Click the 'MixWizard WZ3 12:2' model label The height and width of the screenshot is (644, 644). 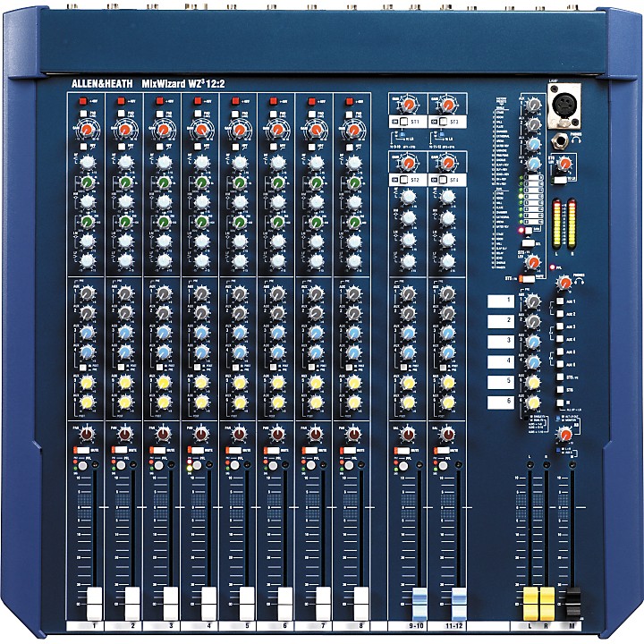[x=183, y=84]
